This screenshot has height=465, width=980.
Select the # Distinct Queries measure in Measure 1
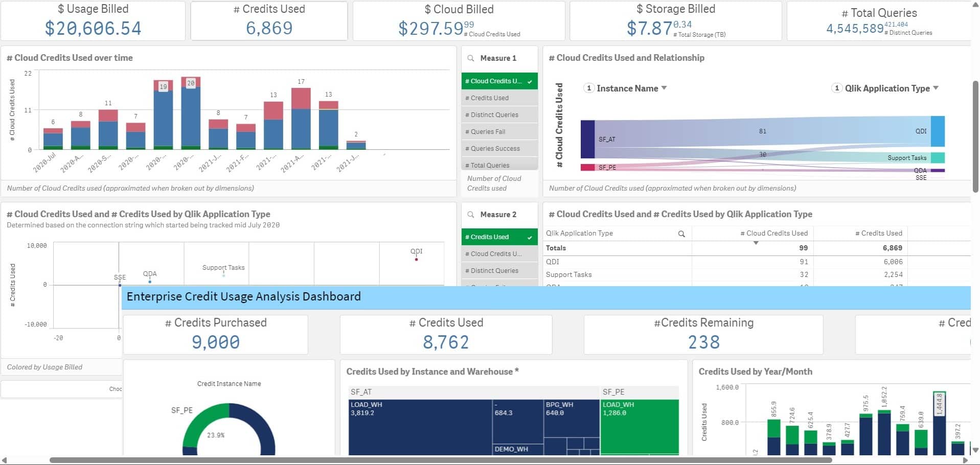(x=491, y=114)
